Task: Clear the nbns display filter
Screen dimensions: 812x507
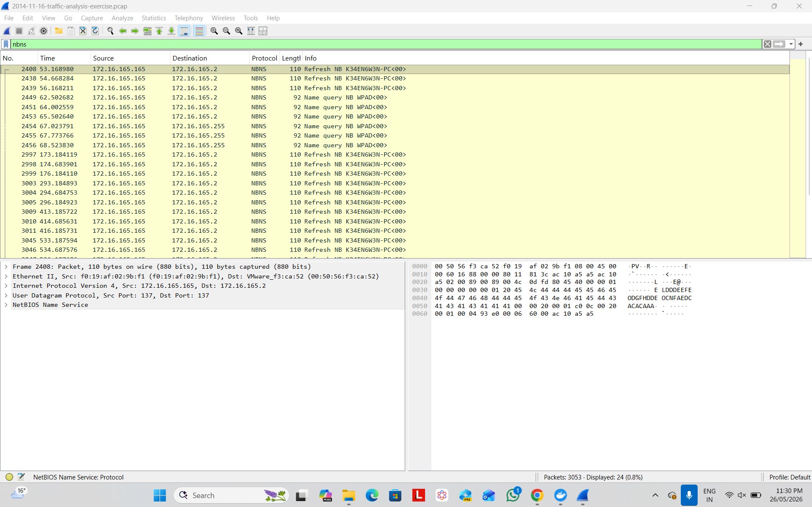Action: pos(767,44)
